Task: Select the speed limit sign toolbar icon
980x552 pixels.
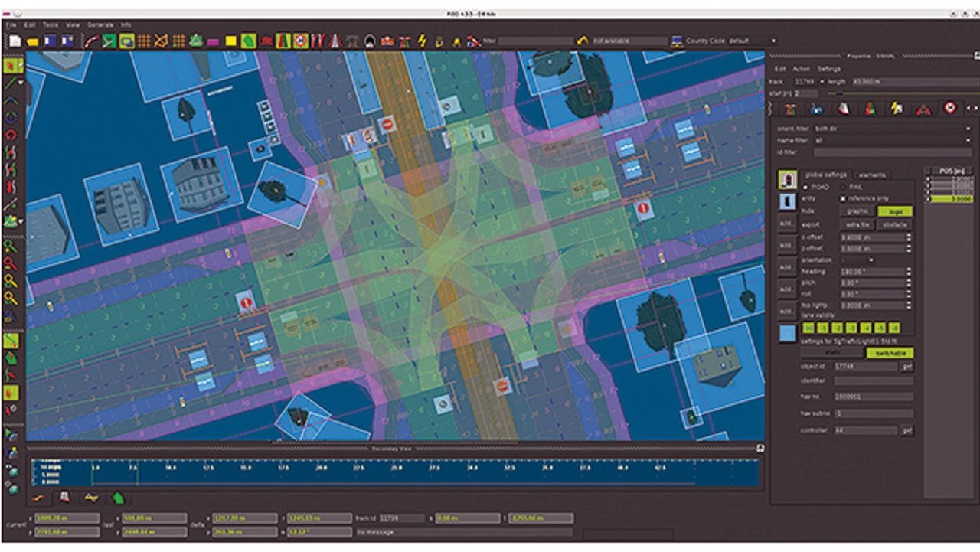Action: coord(300,41)
